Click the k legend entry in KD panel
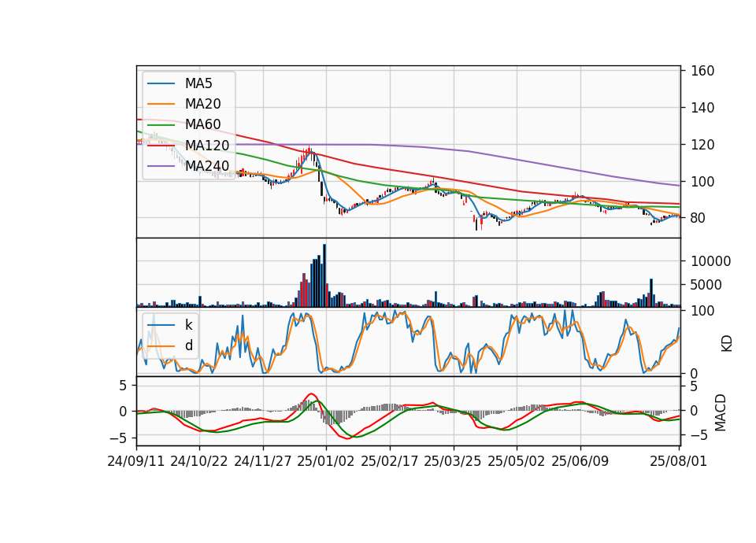Viewport: 756px width, 543px height. coord(188,325)
